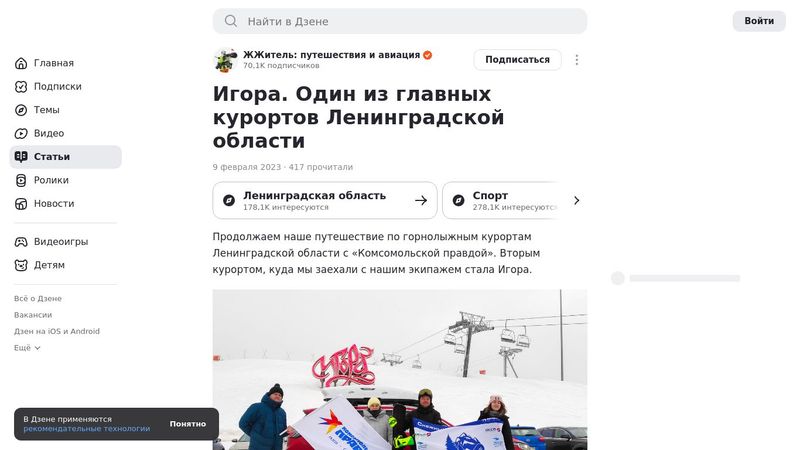This screenshot has width=800, height=450.
Task: Open Подписки in the sidebar
Action: [x=65, y=87]
